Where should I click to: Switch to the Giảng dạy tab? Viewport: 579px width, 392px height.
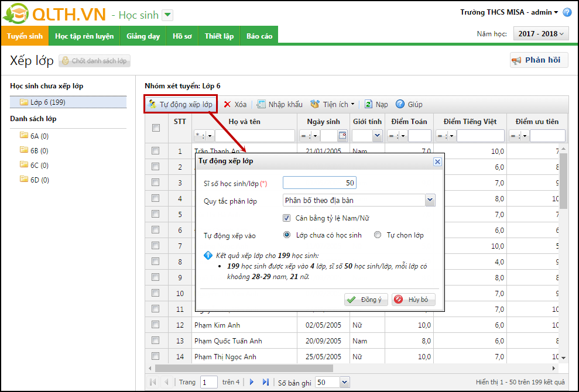click(x=143, y=36)
